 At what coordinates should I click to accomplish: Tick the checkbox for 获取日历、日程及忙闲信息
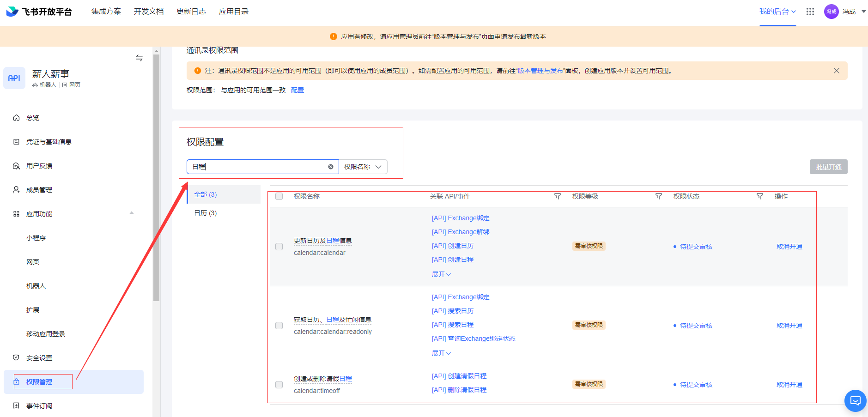279,326
